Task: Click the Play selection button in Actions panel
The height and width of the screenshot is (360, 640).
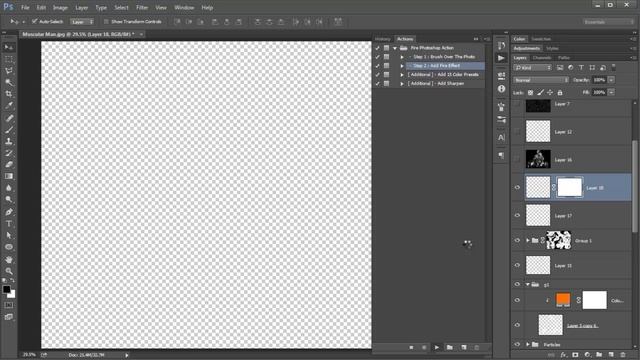Action: tap(437, 347)
